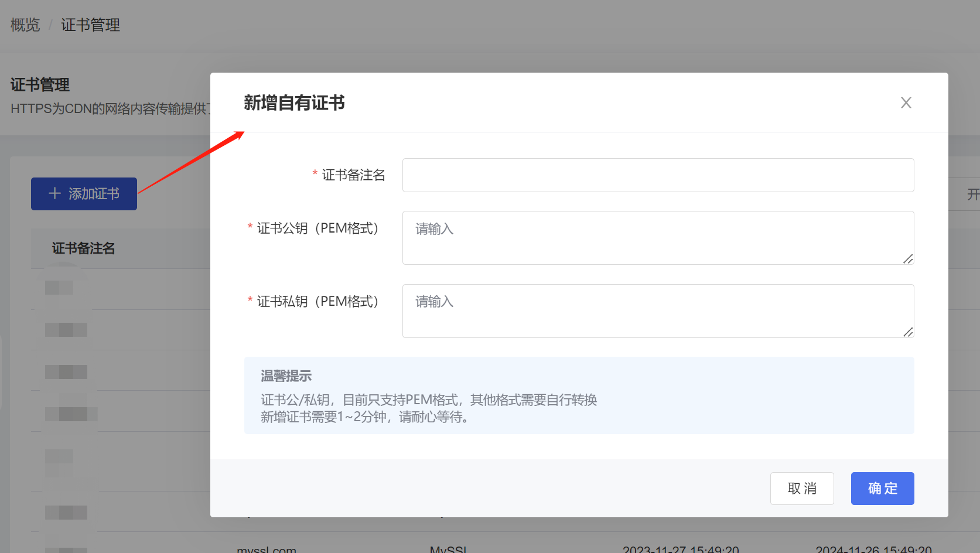Image resolution: width=980 pixels, height=553 pixels.
Task: Focus the 证书公钥 (PEM格式) textarea
Action: [x=658, y=238]
